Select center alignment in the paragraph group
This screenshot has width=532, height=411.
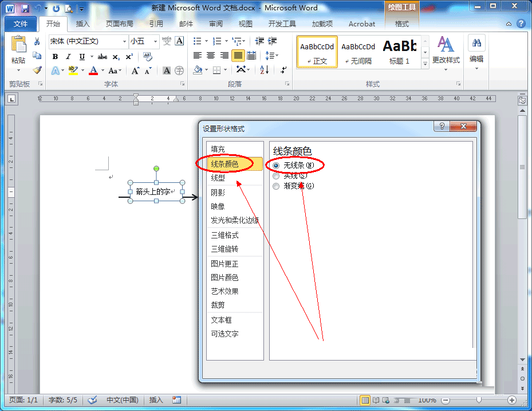tap(210, 54)
